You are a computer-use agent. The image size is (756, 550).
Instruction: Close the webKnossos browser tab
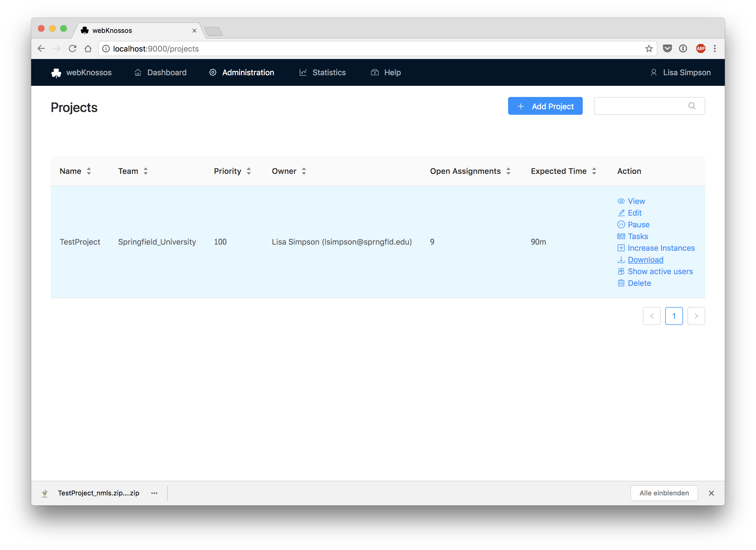[x=194, y=31]
